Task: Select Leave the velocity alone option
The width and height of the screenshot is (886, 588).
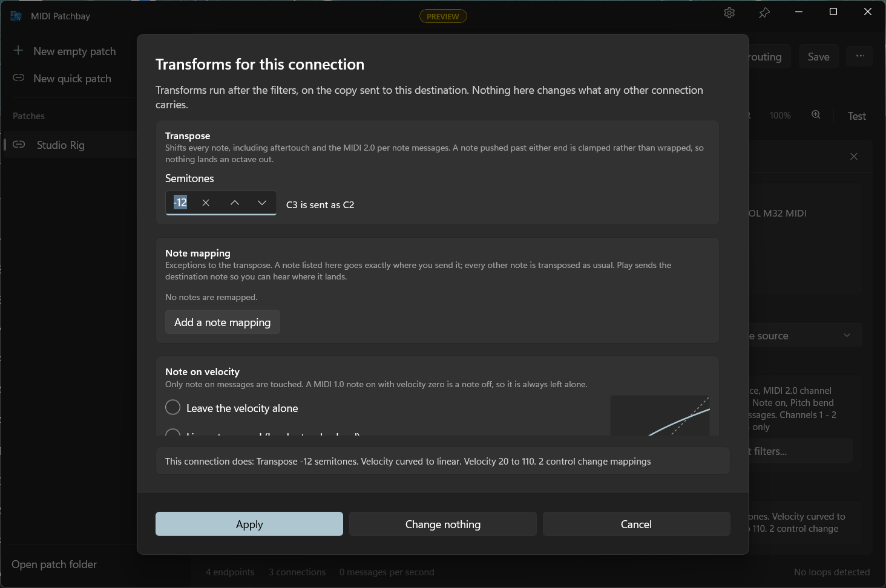Action: coord(232,408)
